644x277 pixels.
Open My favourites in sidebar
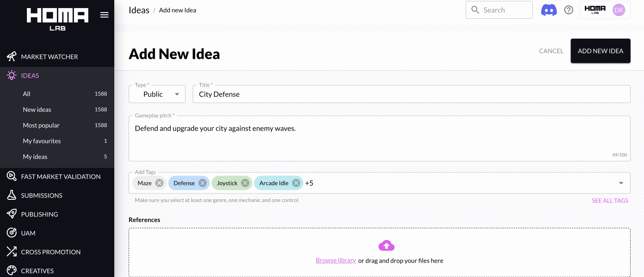[42, 141]
